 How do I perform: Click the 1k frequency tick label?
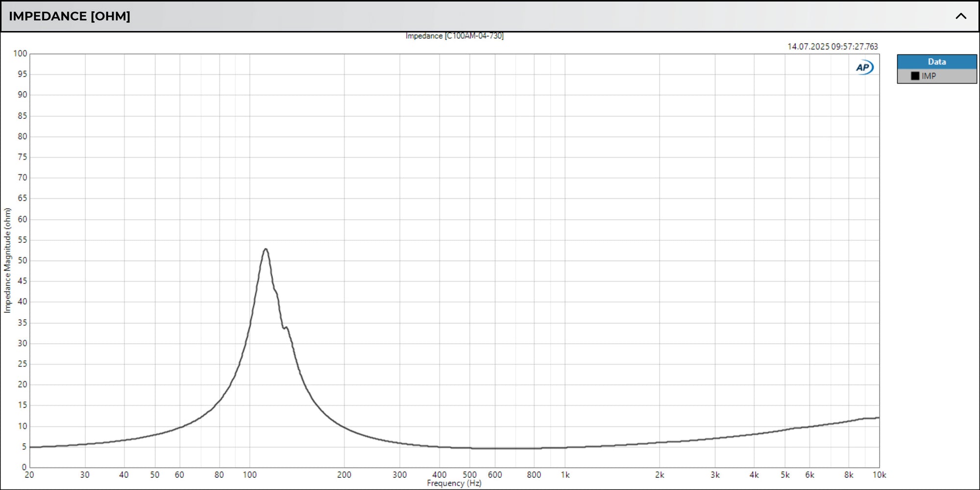pos(565,475)
